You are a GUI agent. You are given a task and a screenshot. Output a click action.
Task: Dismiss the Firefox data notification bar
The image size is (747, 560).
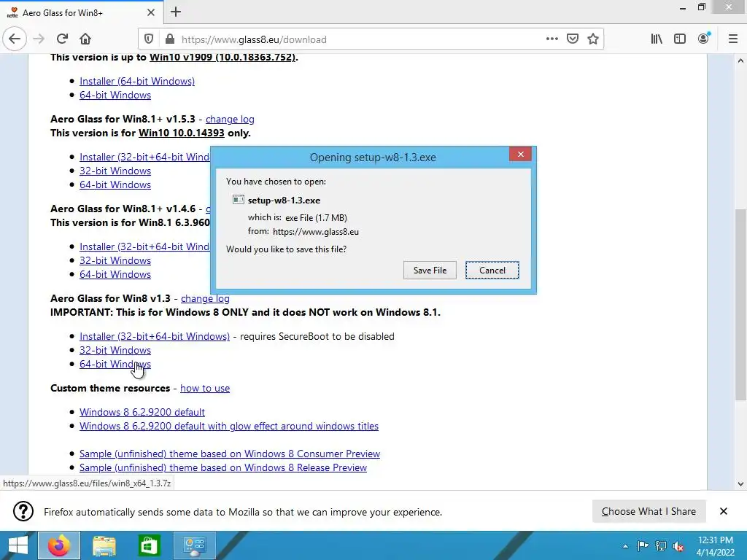(723, 511)
